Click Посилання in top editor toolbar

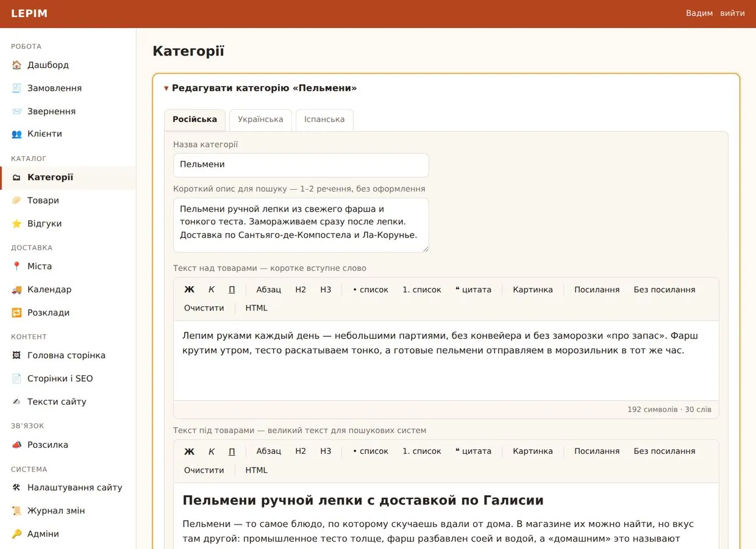tap(597, 290)
